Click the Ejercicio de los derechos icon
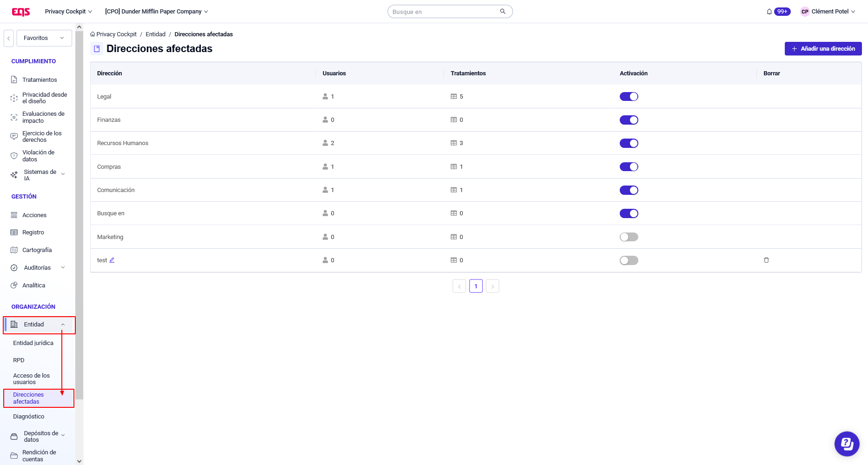Image resolution: width=868 pixels, height=465 pixels. [x=14, y=136]
